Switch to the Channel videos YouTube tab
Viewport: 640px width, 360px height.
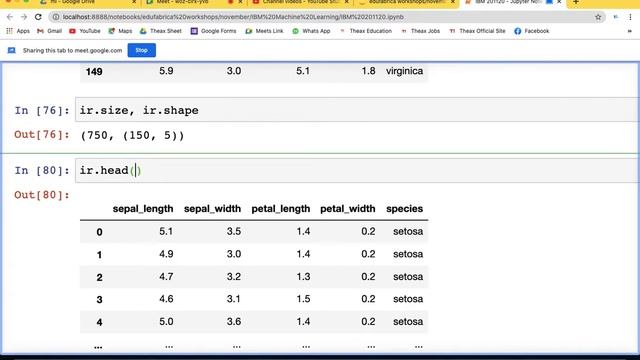(300, 2)
